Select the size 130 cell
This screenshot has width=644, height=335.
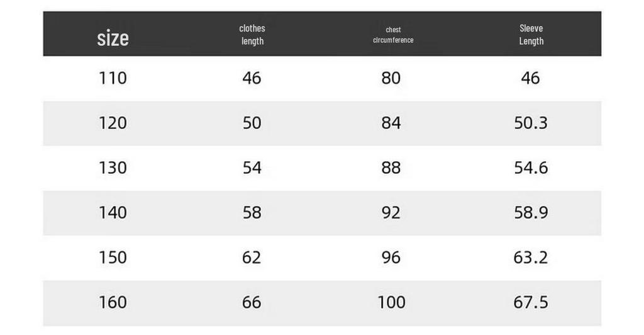(113, 167)
